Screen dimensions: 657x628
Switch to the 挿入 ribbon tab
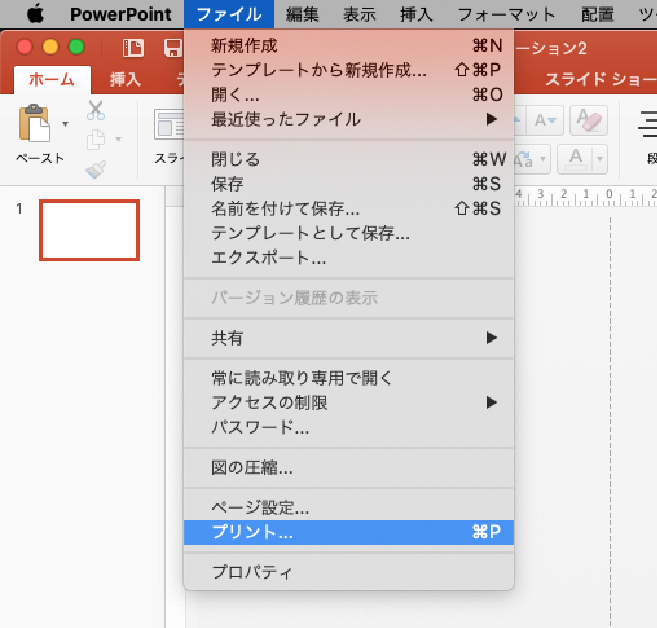click(125, 80)
